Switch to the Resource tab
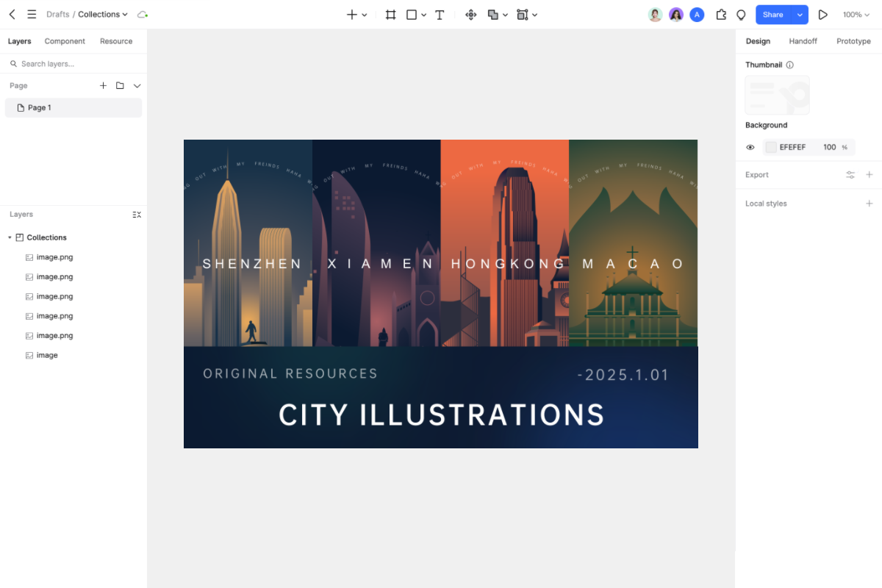882x588 pixels. point(116,41)
